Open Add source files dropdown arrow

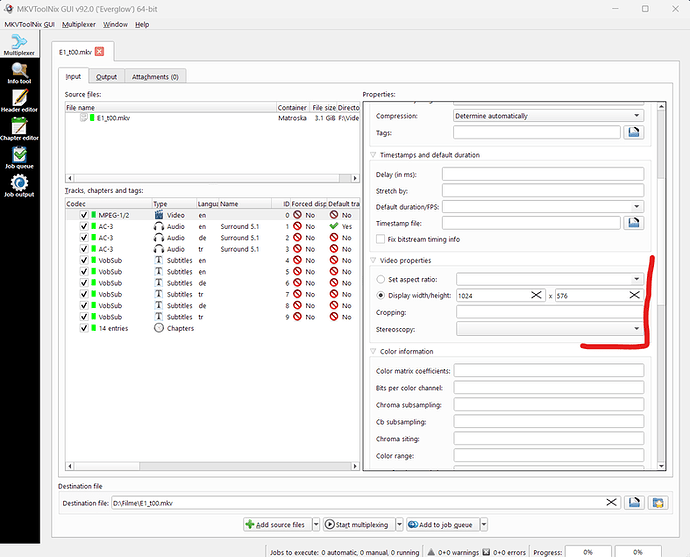pos(316,524)
